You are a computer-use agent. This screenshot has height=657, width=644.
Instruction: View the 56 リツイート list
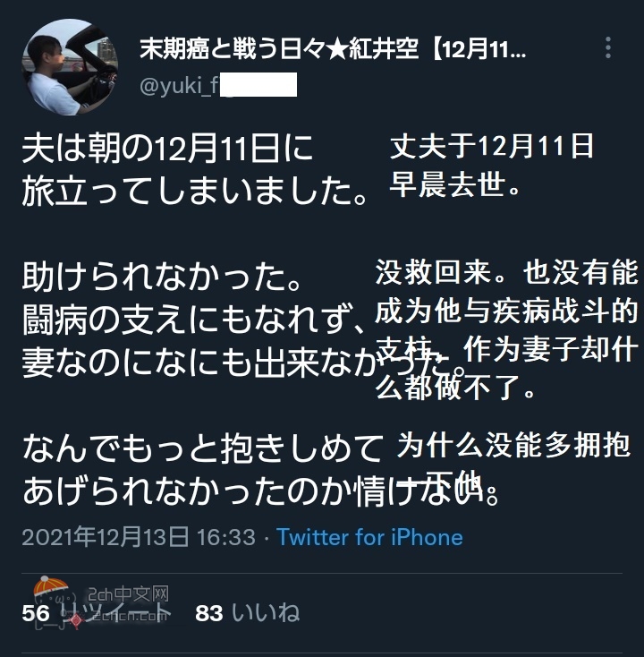coord(96,612)
